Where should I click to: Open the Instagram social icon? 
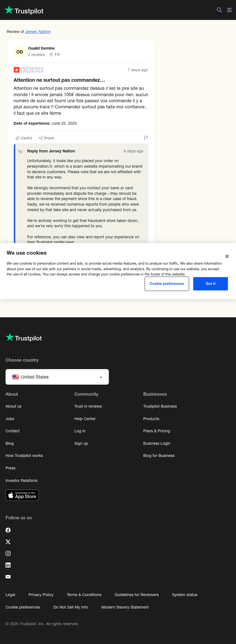coord(8,553)
